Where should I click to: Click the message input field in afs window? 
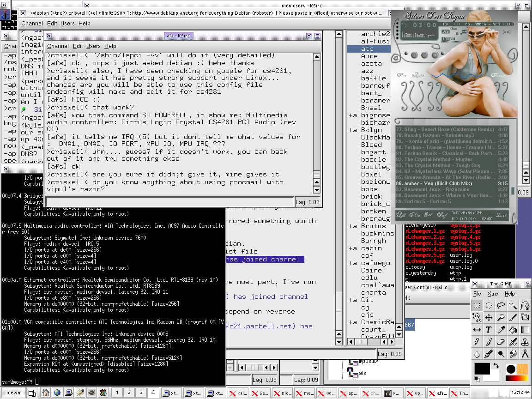[x=170, y=201]
